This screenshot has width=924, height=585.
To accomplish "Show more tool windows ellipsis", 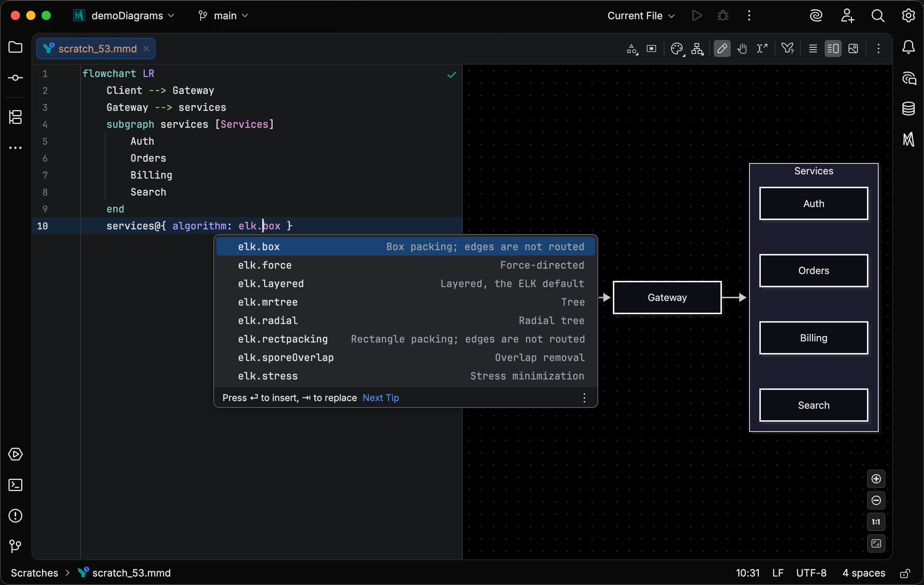I will click(x=15, y=148).
